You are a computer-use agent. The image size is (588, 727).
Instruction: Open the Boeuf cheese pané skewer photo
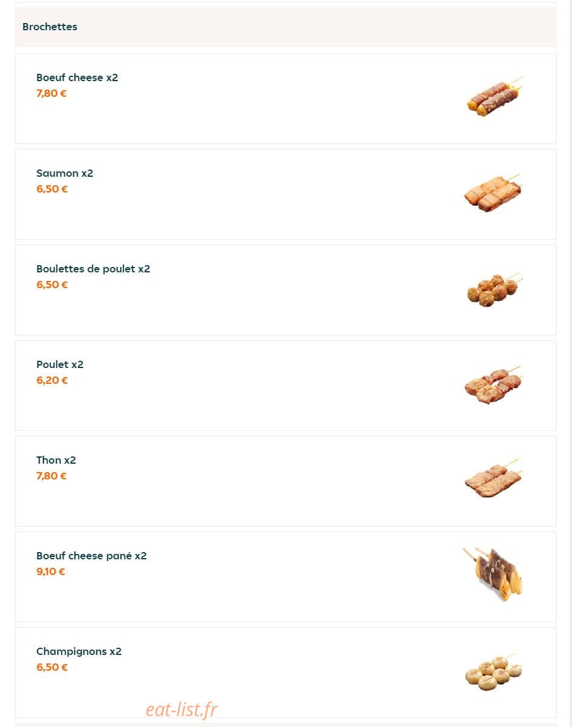click(494, 574)
